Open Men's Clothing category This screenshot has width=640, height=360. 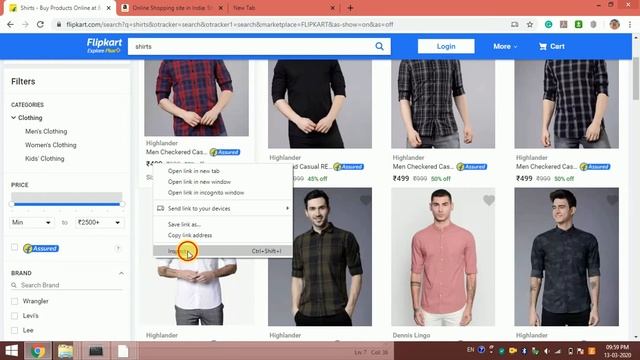pyautogui.click(x=46, y=131)
